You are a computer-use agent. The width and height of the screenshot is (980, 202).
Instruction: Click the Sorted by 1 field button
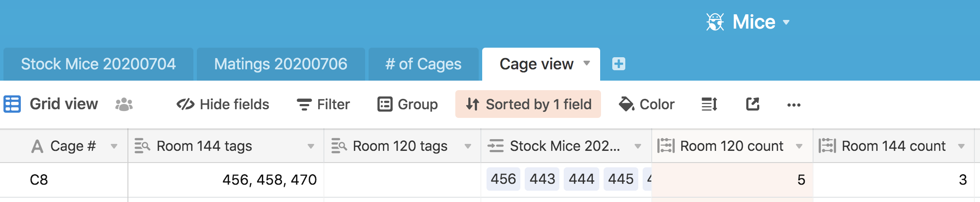point(528,104)
